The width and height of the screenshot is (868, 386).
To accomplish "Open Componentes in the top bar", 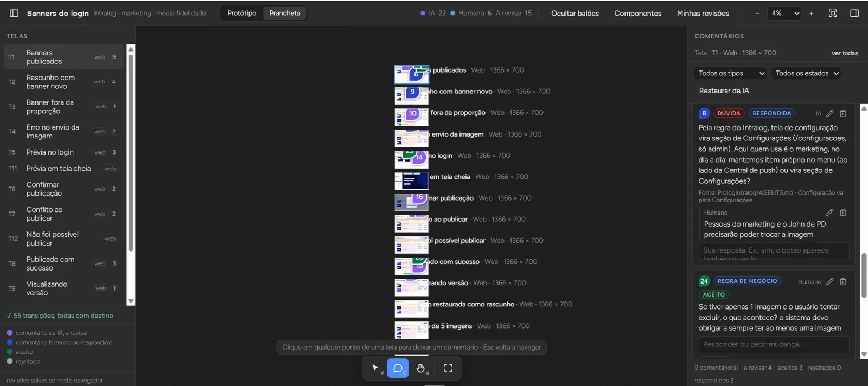I will [638, 14].
